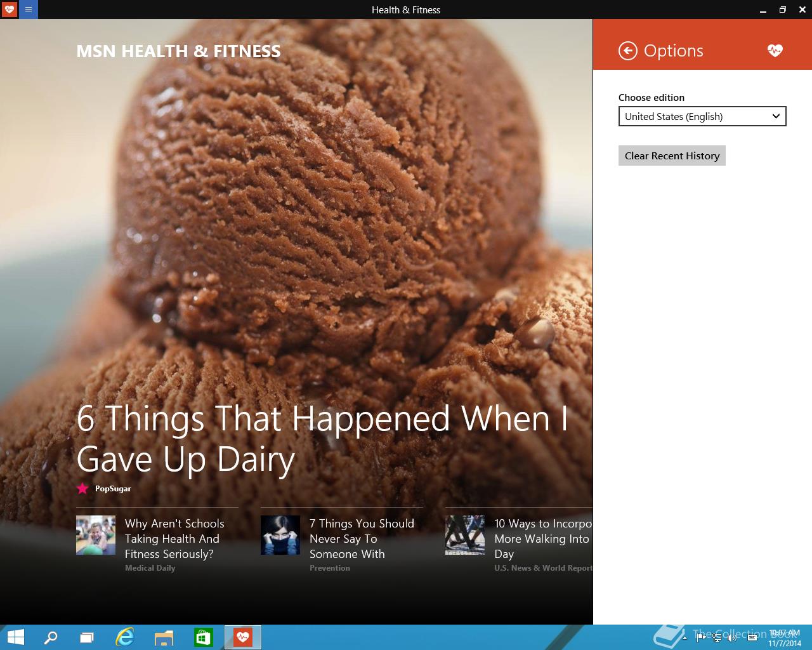
Task: Open taskbar Search
Action: pos(50,637)
